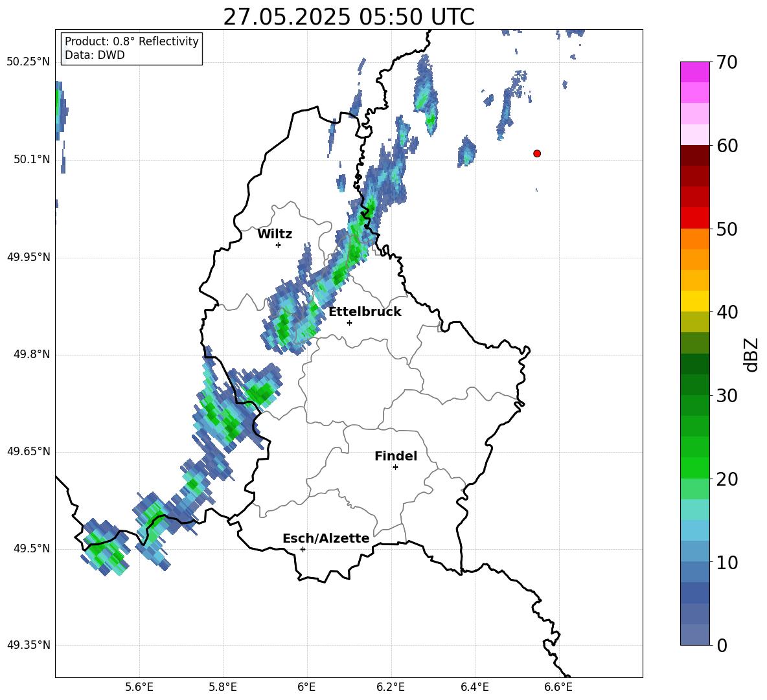The width and height of the screenshot is (767, 700).
Task: Click the magenta top colorbar segment
Action: click(x=694, y=72)
